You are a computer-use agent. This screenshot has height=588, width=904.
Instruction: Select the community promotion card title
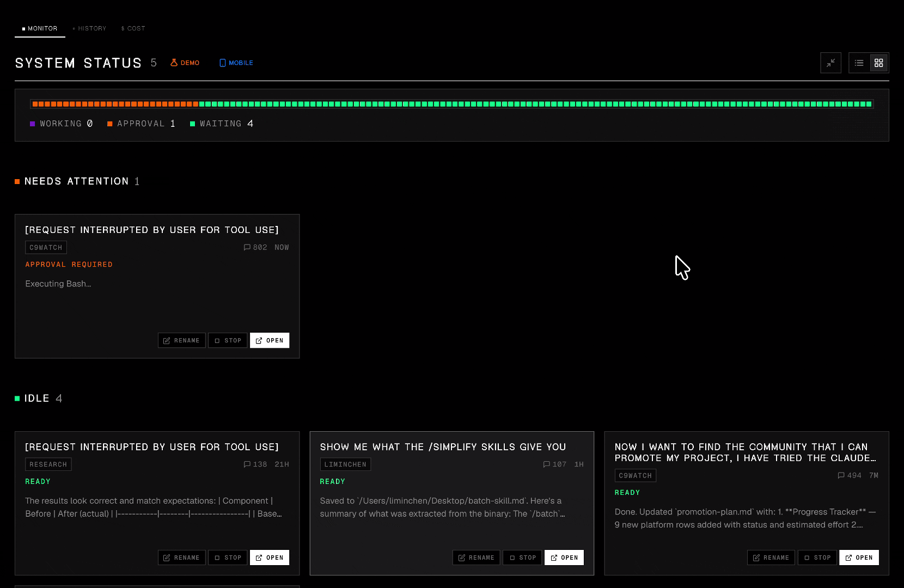point(746,452)
